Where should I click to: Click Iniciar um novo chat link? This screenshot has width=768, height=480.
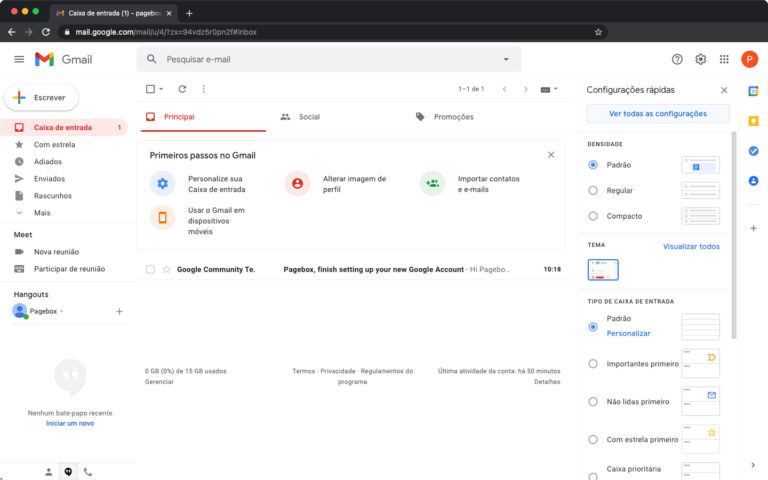[70, 423]
